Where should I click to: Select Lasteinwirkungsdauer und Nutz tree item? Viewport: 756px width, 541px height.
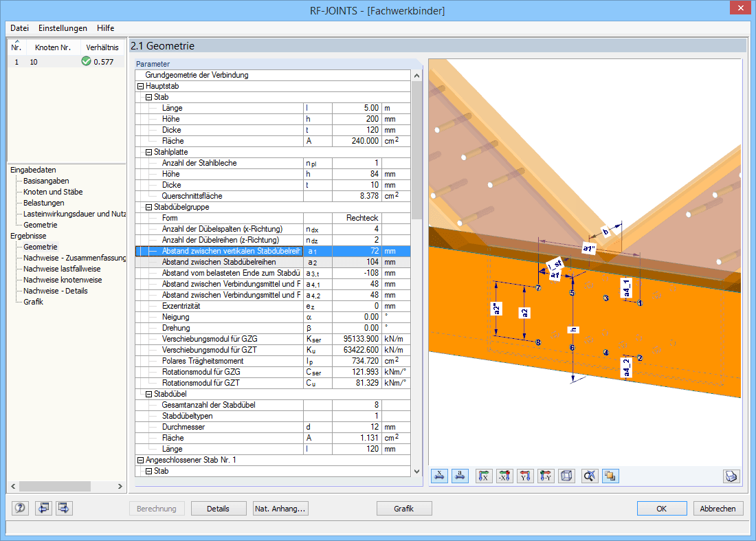[x=74, y=214]
